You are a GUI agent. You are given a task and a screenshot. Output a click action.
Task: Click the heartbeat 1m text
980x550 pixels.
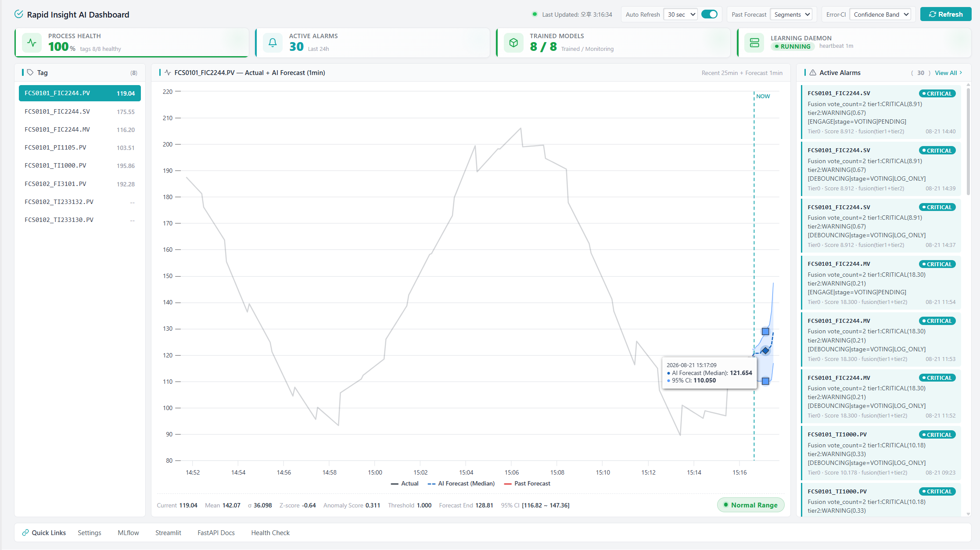(836, 46)
